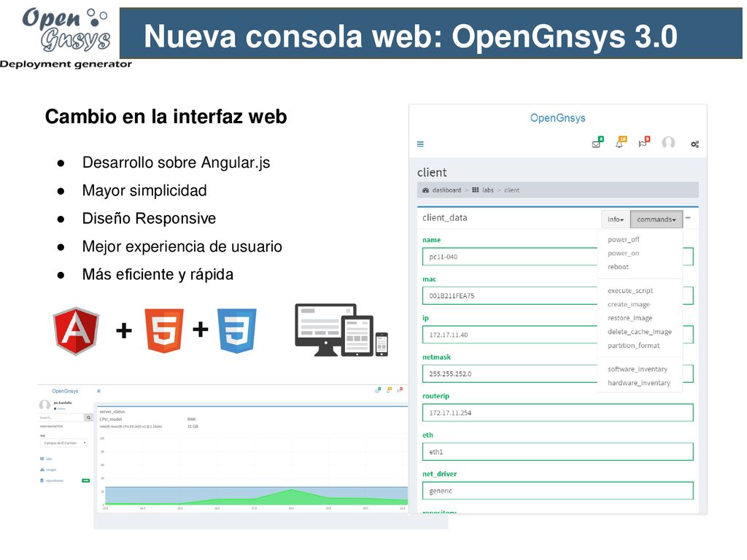The height and width of the screenshot is (560, 747).
Task: Click 'Cambio en la interfaz web' heading
Action: [x=166, y=117]
